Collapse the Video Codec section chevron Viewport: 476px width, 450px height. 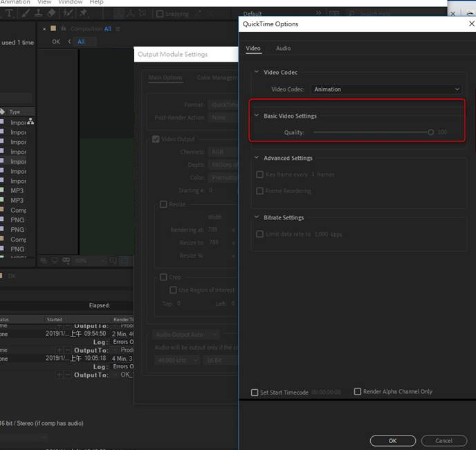click(x=257, y=72)
